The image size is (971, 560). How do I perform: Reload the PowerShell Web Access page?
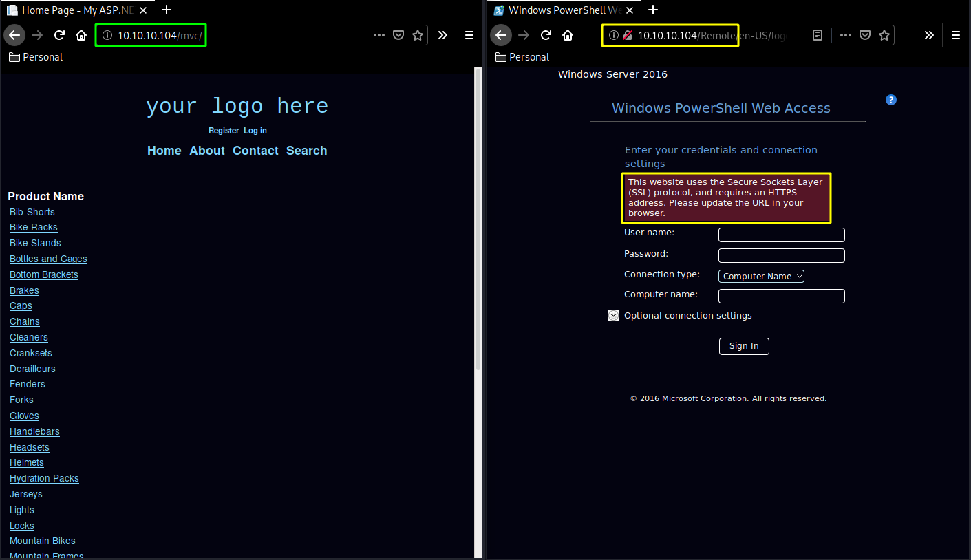pos(546,35)
